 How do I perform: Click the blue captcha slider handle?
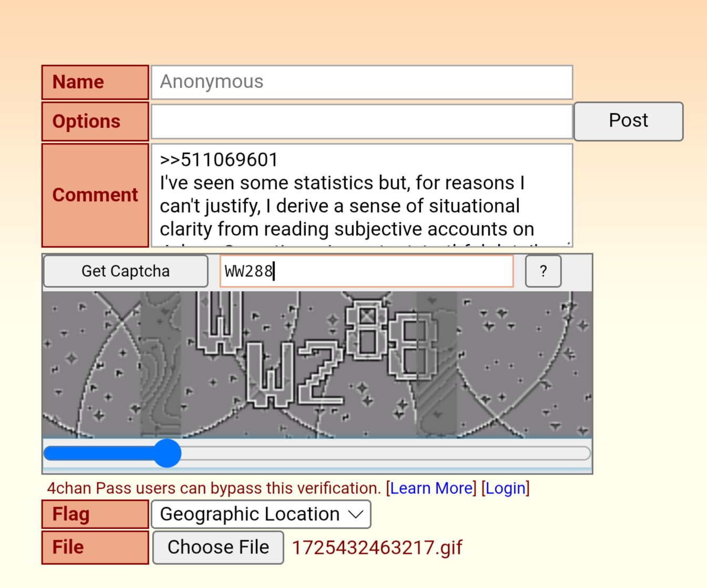167,453
